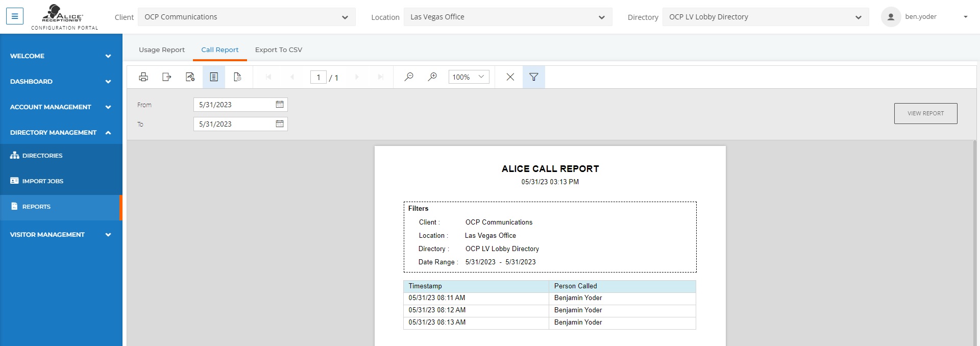Open the export setup icon
This screenshot has height=346, width=980.
(x=190, y=77)
